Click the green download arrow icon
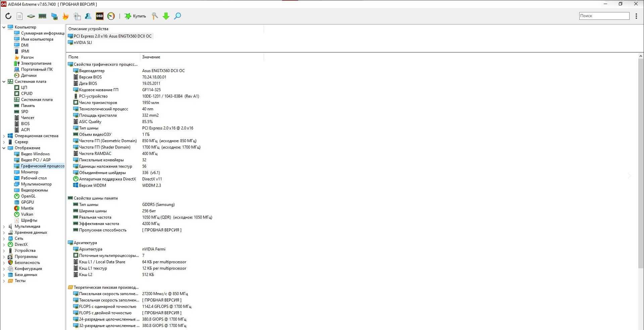Viewport: 644px width, 330px height. [166, 16]
